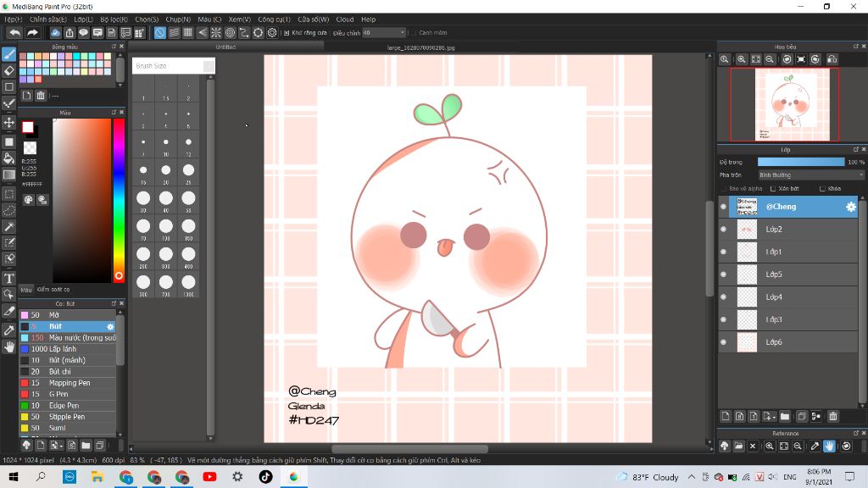
Task: Pick a color in the saturation square
Action: pyautogui.click(x=81, y=200)
